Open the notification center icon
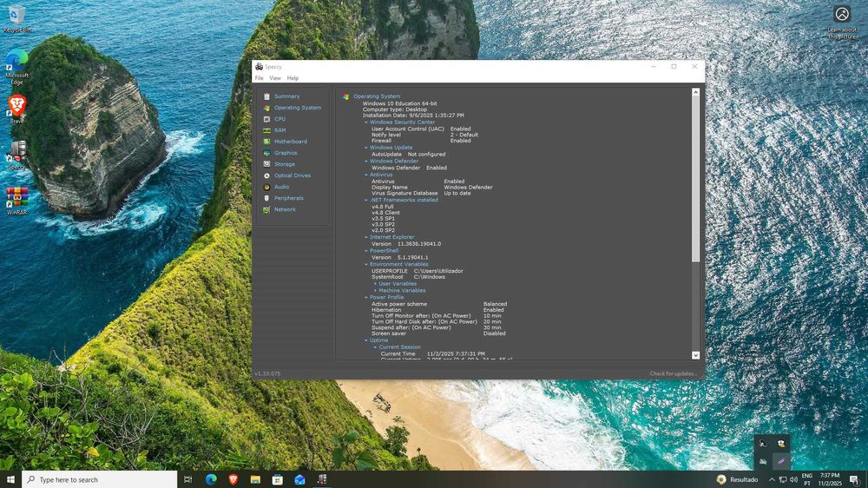This screenshot has width=868, height=488. click(854, 479)
